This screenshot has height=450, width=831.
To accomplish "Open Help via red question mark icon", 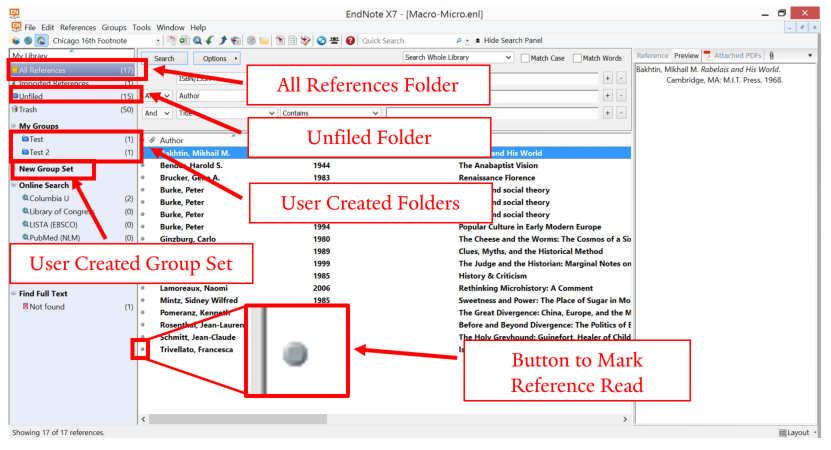I will [x=350, y=41].
